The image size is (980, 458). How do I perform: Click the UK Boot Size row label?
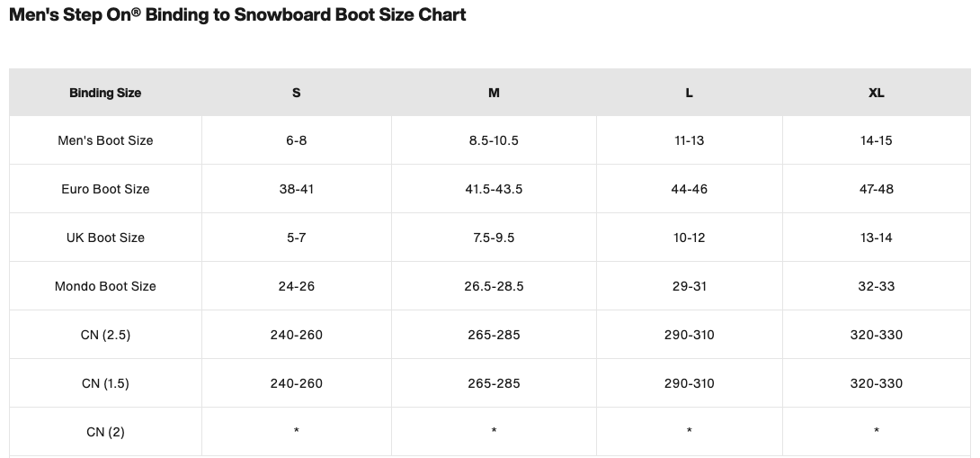(105, 238)
